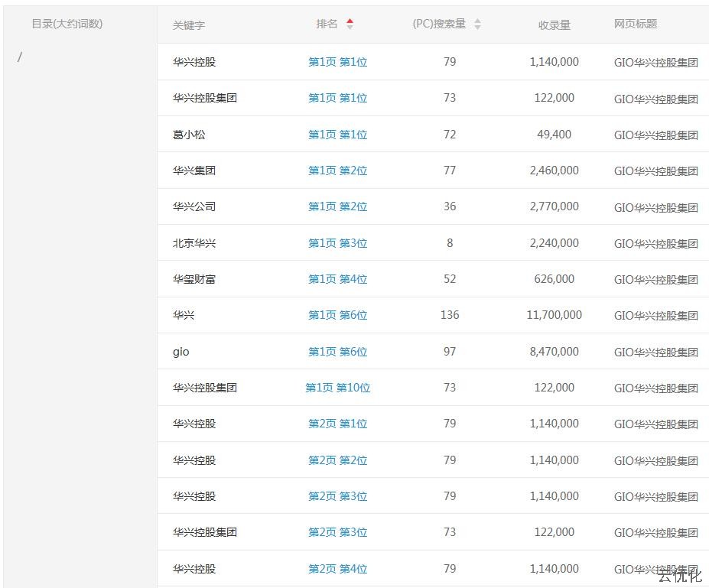The image size is (709, 588).
Task: Select the indexed count 2,770,000
Action: (555, 206)
